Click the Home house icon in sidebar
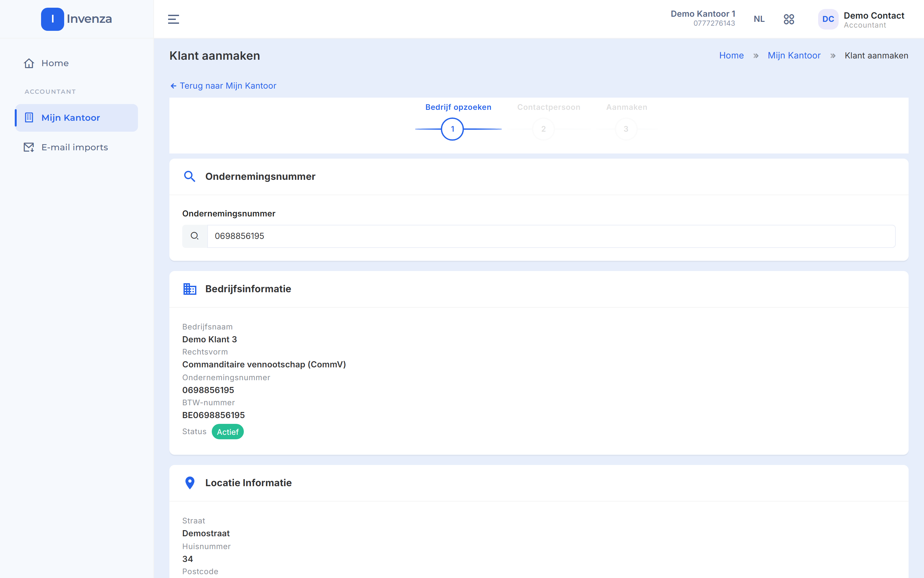This screenshot has width=924, height=578. click(x=29, y=63)
